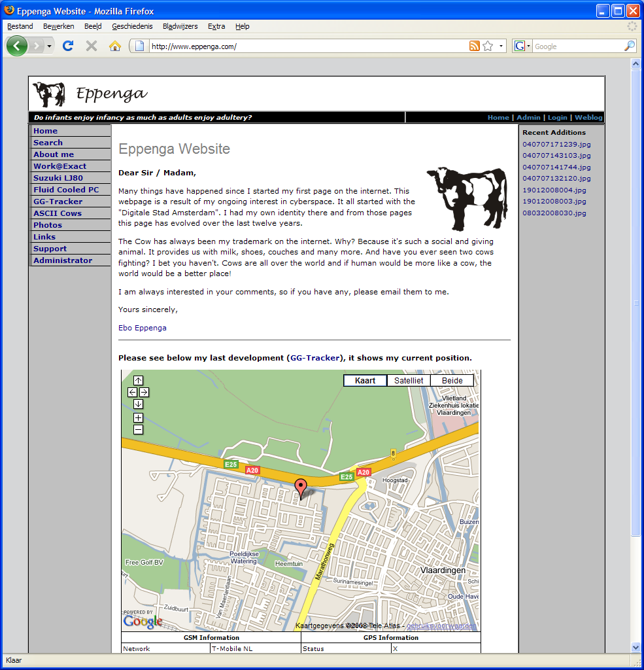The image size is (644, 670).
Task: Go to the Firefox home page
Action: tap(114, 46)
